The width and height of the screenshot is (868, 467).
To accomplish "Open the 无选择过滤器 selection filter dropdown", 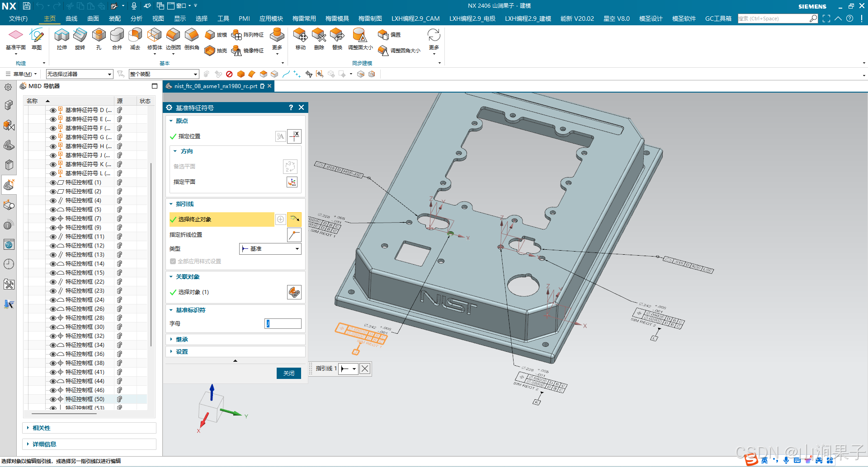I will coord(80,74).
